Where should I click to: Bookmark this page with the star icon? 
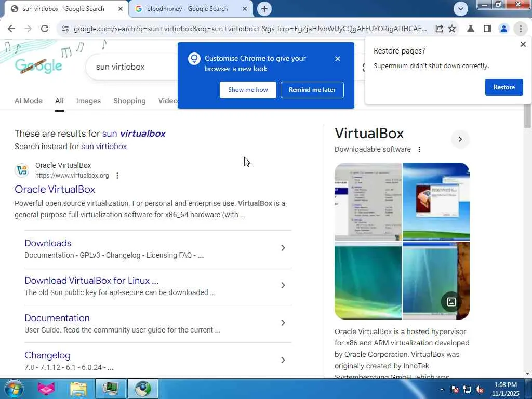(452, 29)
